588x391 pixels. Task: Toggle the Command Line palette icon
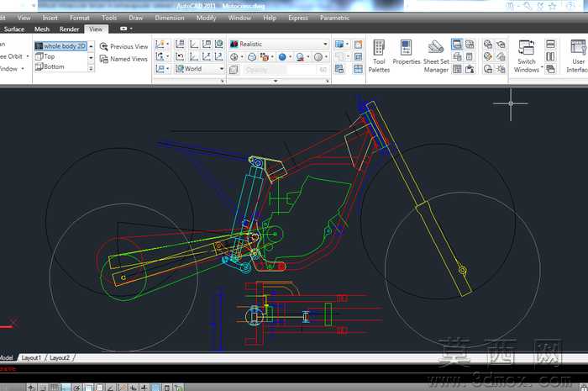coord(457,45)
